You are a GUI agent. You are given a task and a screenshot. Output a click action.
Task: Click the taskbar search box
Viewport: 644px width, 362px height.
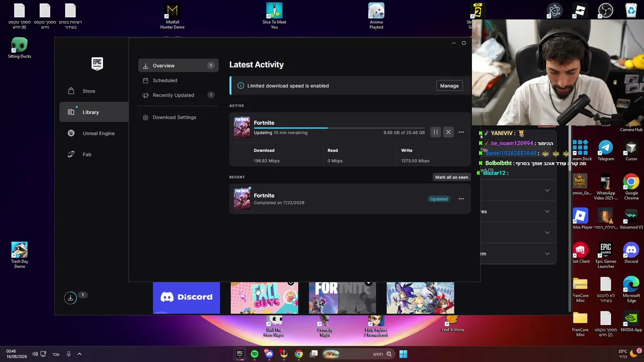(x=358, y=354)
